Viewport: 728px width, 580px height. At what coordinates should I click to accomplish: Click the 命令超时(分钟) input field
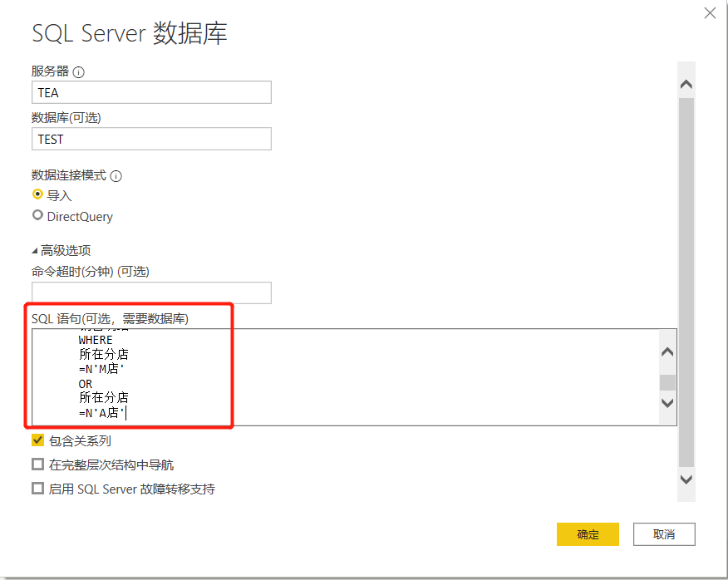tap(151, 292)
